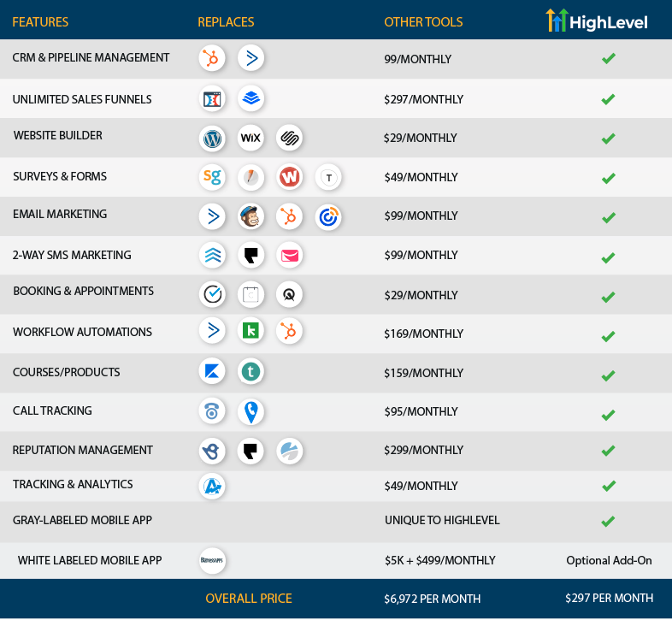Viewport: 672px width, 620px height.
Task: Click the green Keap 'k' icon
Action: click(251, 331)
